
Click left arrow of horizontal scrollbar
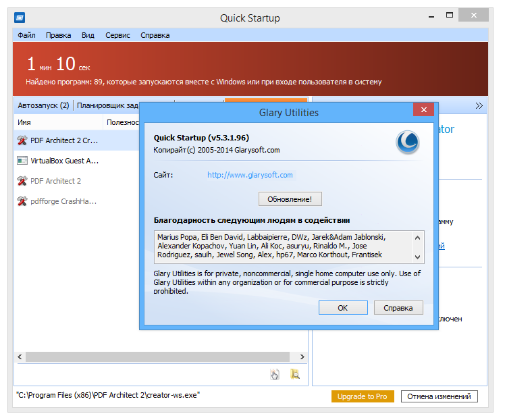20,357
